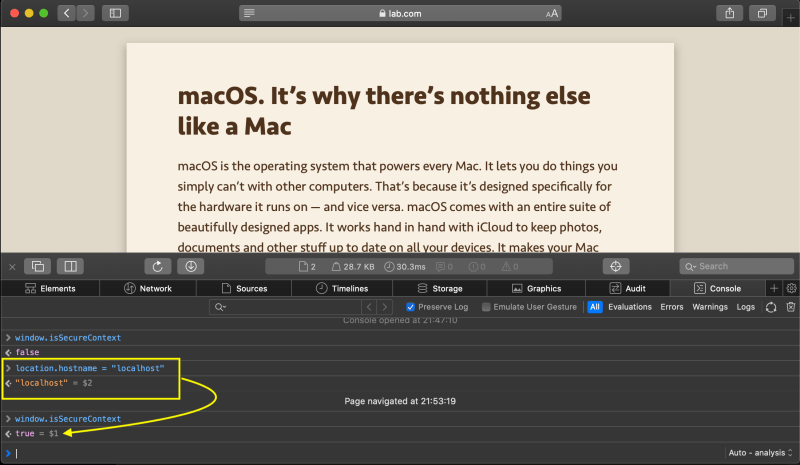
Task: Click the console prompt input line
Action: click(367, 453)
